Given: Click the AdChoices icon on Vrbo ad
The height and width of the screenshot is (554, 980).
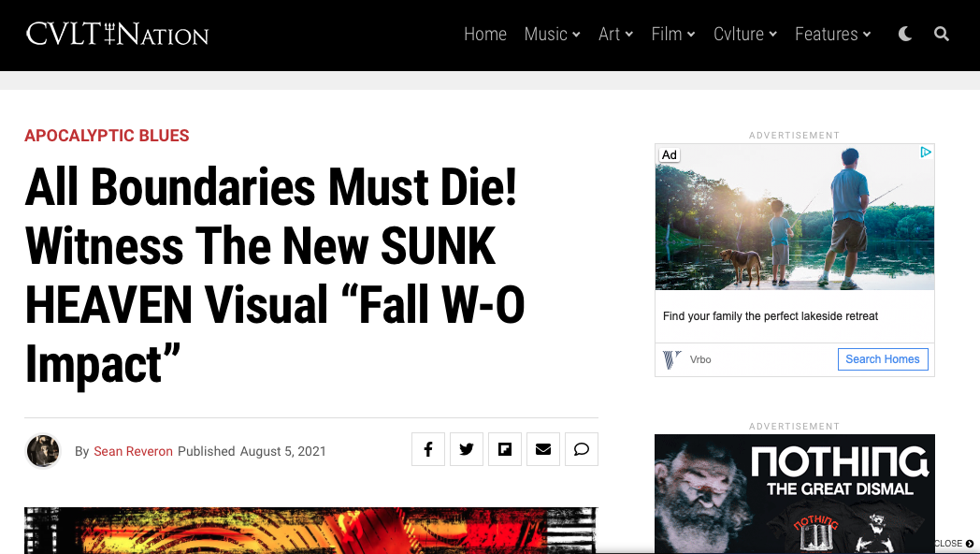Looking at the screenshot, I should point(926,152).
